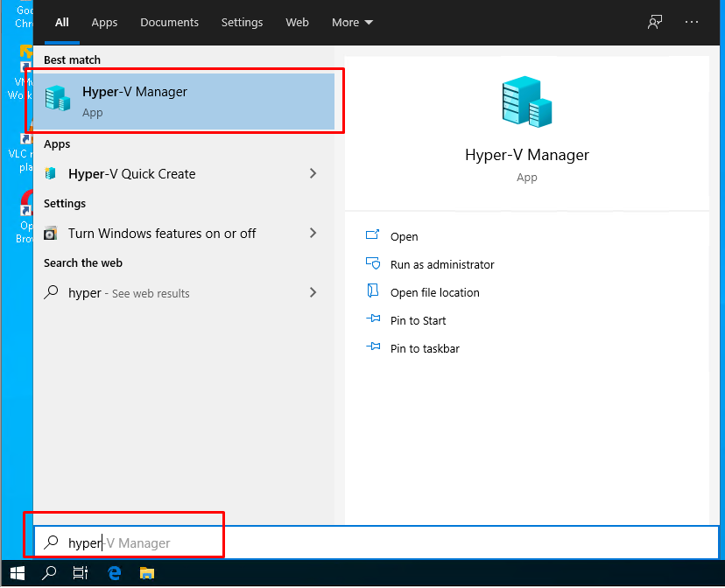The width and height of the screenshot is (725, 588).
Task: Launch the Hyper-V Manager app icon
Action: point(58,99)
